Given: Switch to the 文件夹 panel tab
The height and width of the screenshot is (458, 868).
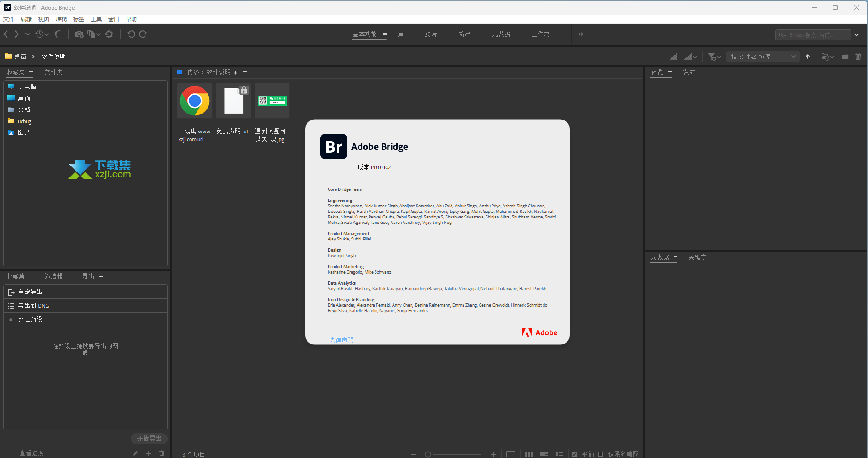Looking at the screenshot, I should [53, 72].
